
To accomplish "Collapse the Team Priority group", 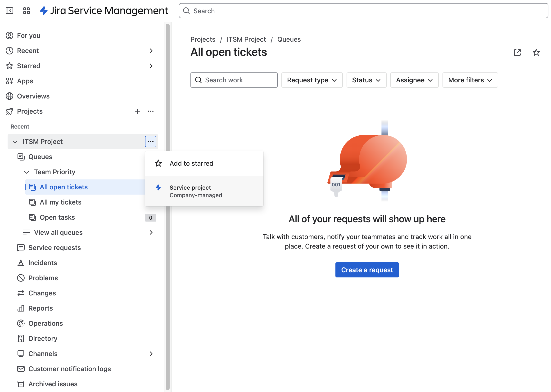I will (x=27, y=172).
